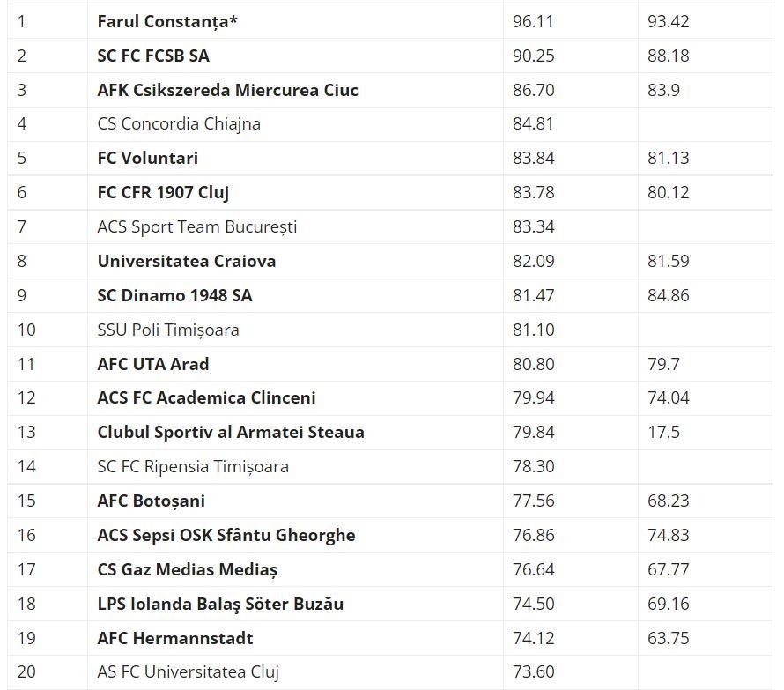Click Clubul Sportiv al Armatei Steaua
The height and width of the screenshot is (690, 784).
231,433
